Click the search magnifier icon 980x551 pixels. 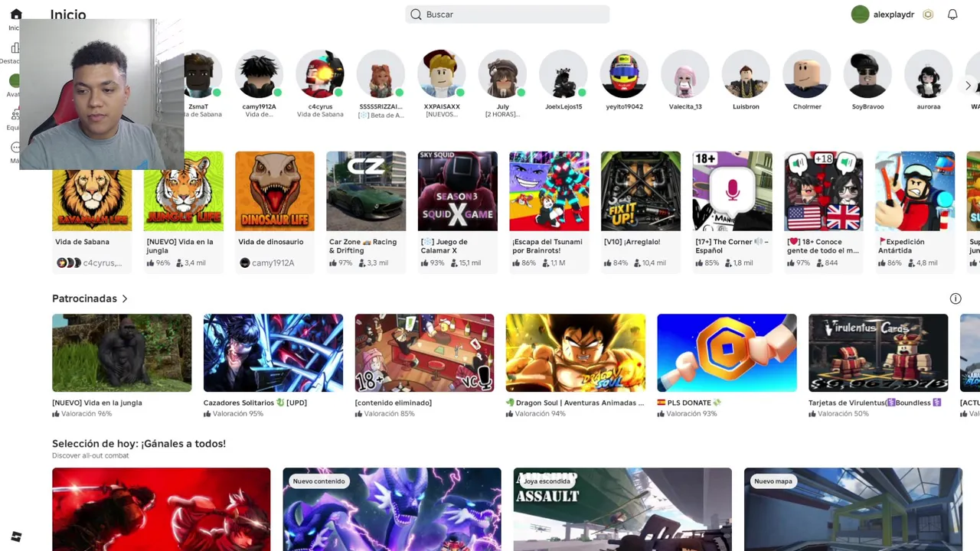pos(416,15)
